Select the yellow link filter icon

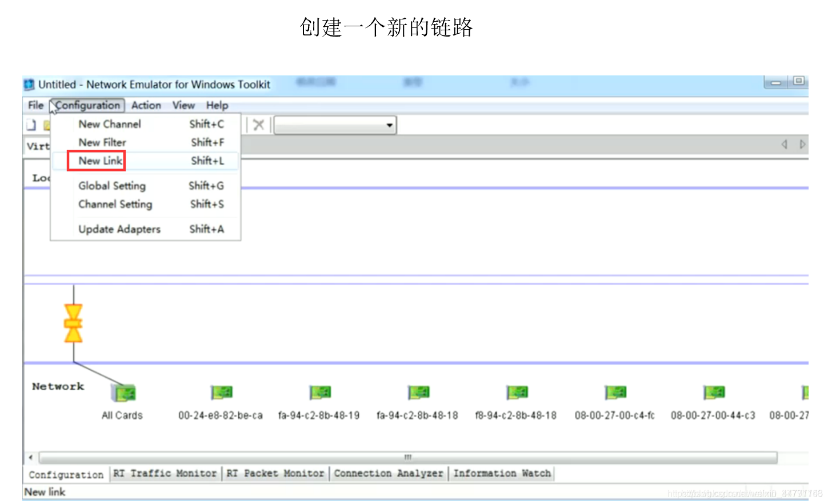[73, 323]
